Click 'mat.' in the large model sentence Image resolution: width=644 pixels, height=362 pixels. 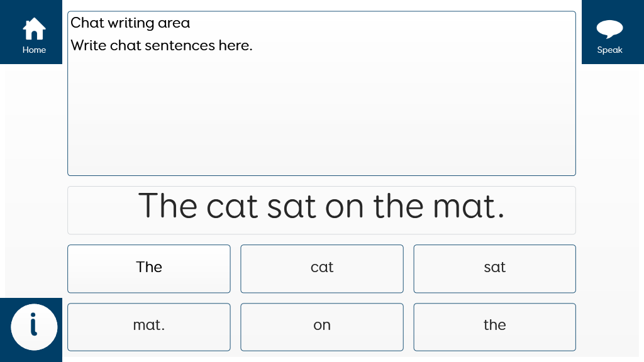[x=469, y=207]
